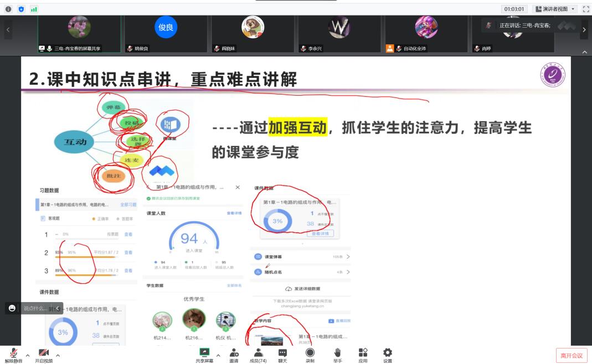Image resolution: width=592 pixels, height=364 pixels.
Task: Click the 说点什么 chat input field
Action: (x=35, y=308)
